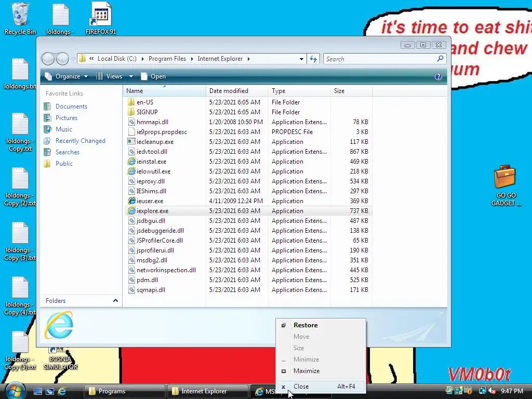Viewport: 532px width, 399px height.
Task: Click the Search input field
Action: pos(380,59)
